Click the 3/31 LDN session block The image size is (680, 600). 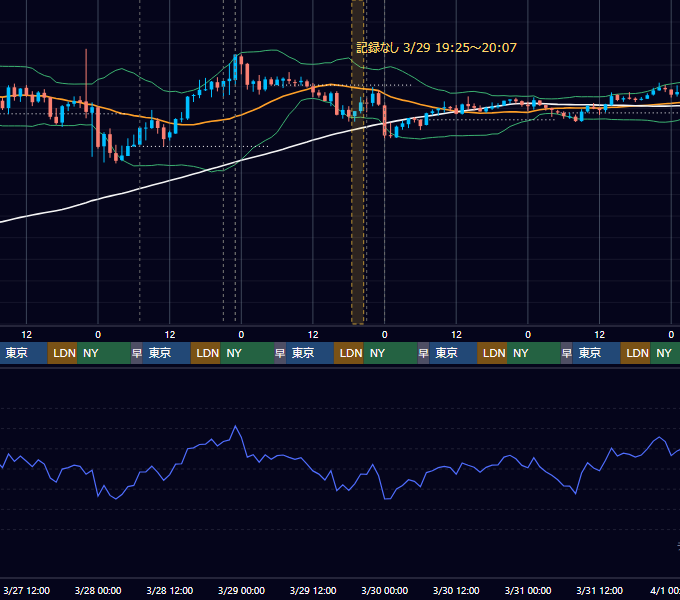[636, 353]
